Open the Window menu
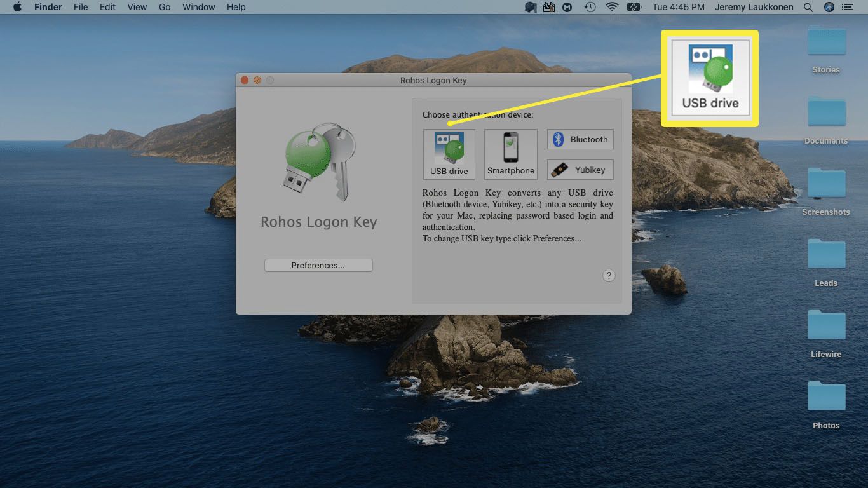868x488 pixels. pos(198,7)
